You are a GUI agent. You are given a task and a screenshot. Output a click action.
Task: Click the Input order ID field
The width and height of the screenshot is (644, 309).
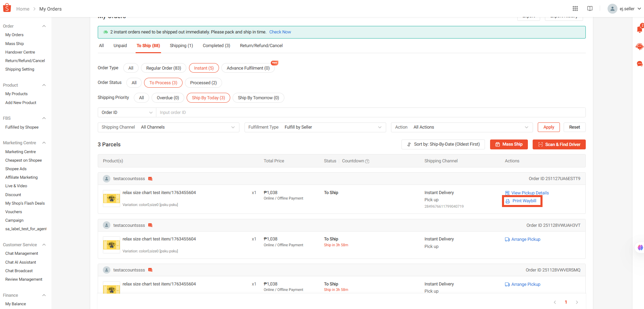click(x=371, y=113)
